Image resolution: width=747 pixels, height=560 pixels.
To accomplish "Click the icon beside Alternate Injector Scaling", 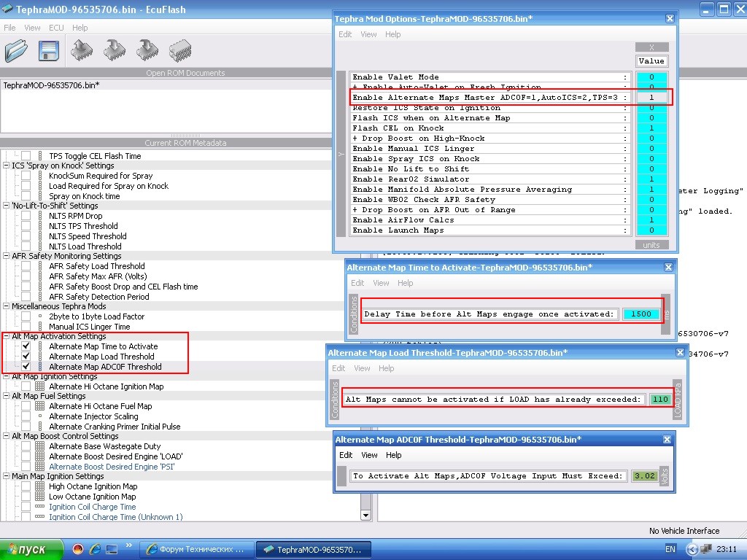I will [x=40, y=416].
